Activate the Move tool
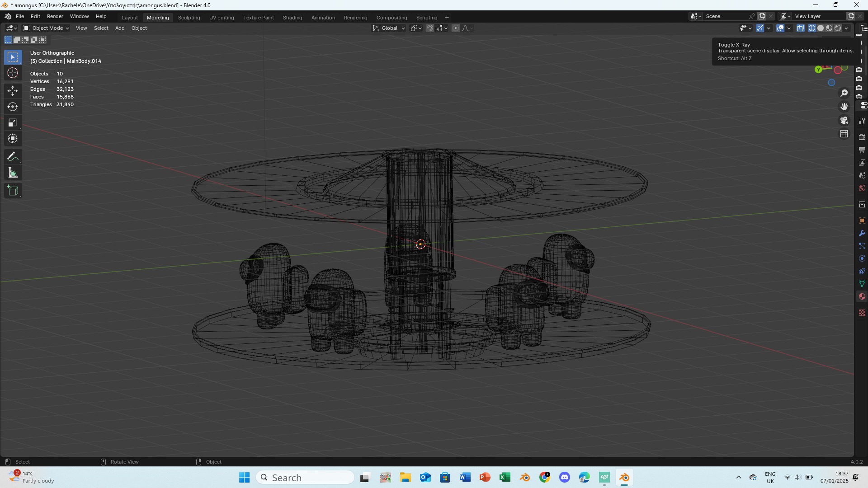The width and height of the screenshot is (868, 488). [13, 91]
